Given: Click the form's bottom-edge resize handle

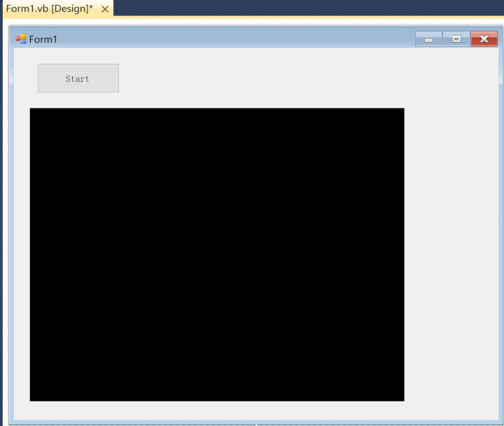Looking at the screenshot, I should tap(255, 424).
